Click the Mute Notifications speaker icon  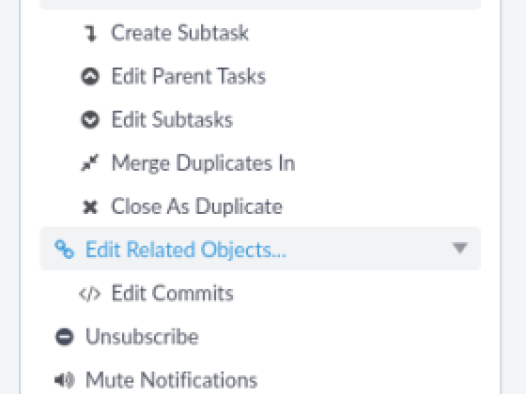coord(64,380)
